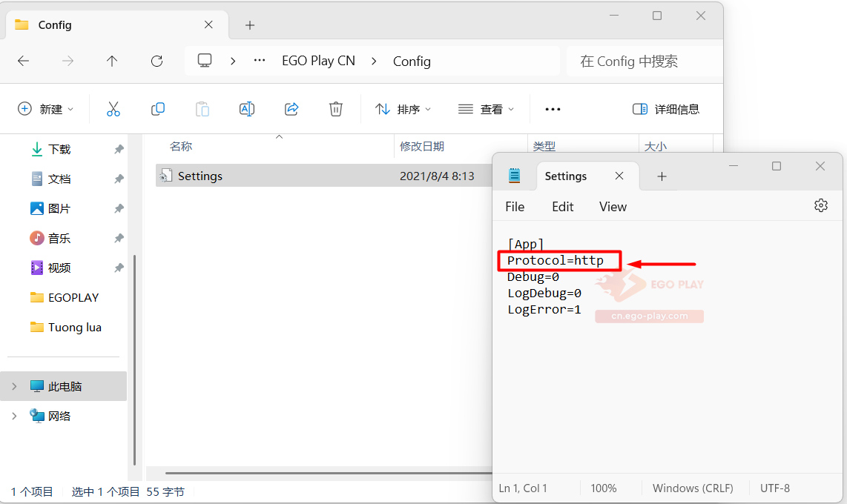Add a new tab in Notepad
The height and width of the screenshot is (504, 847).
[662, 176]
